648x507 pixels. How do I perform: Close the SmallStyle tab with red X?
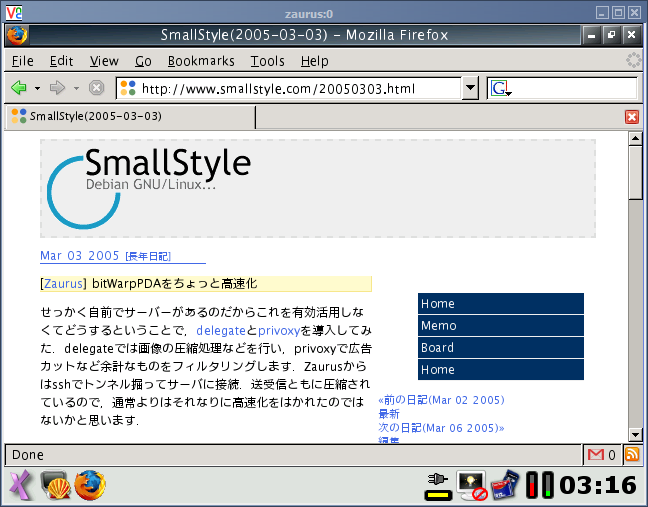tap(631, 117)
